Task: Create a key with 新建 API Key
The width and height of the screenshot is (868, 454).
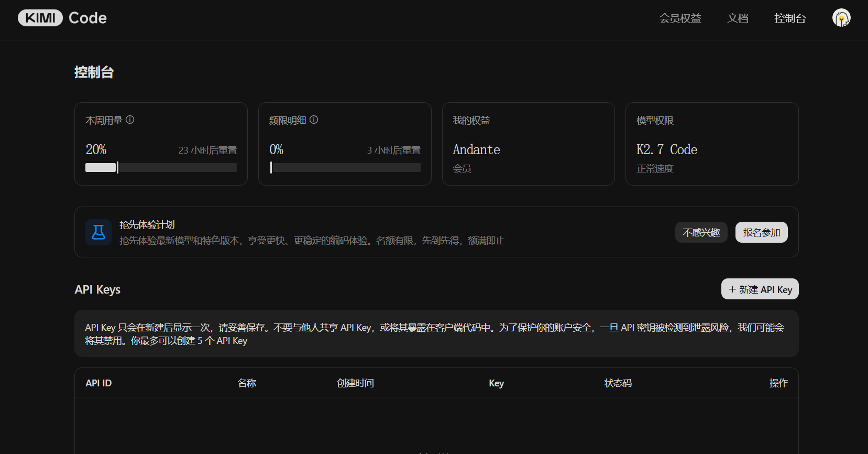Action: tap(760, 289)
